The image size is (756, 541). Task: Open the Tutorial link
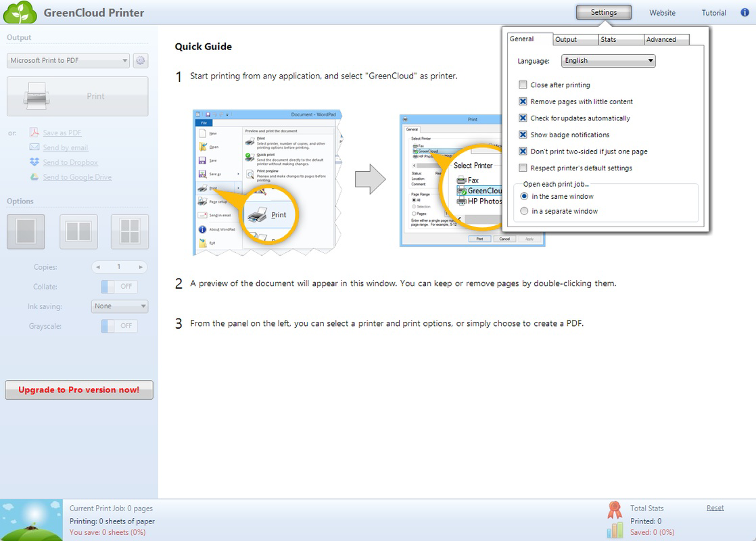click(713, 13)
